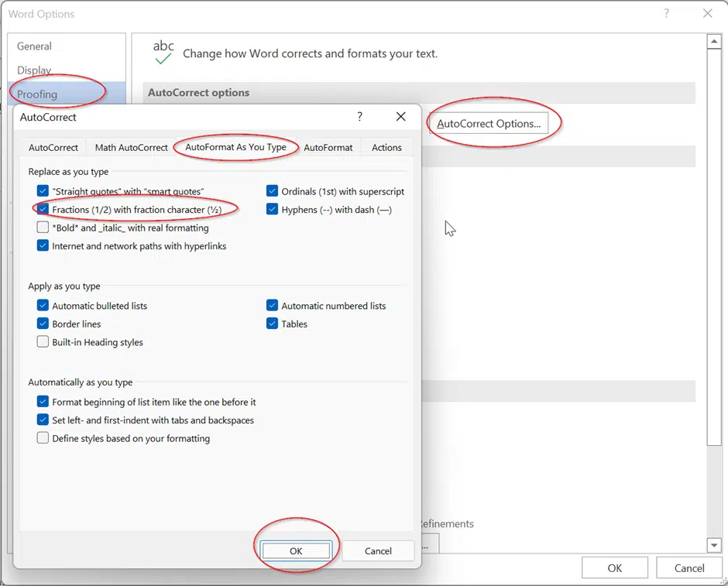Select Proofing in Word Options sidebar
The image size is (728, 586).
67,94
